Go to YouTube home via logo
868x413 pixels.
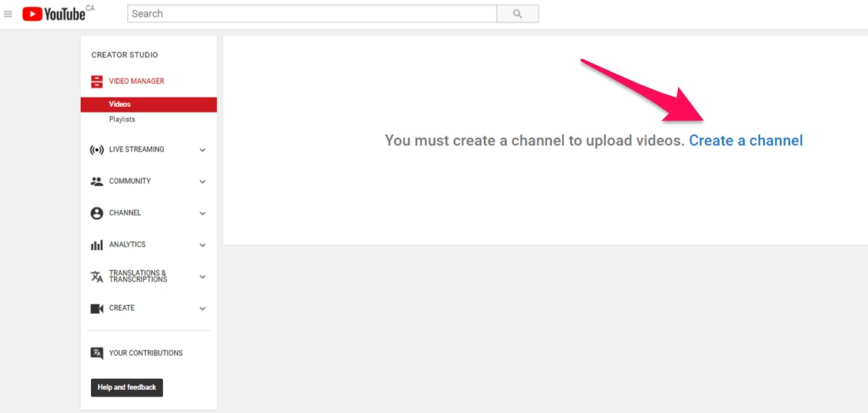click(x=54, y=13)
